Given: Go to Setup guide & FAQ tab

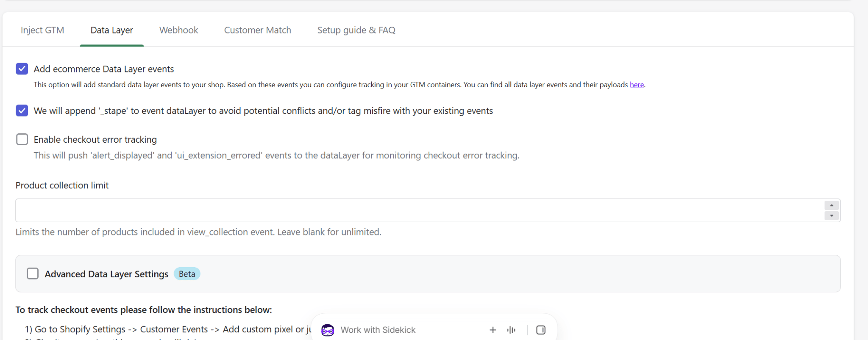Looking at the screenshot, I should [356, 30].
